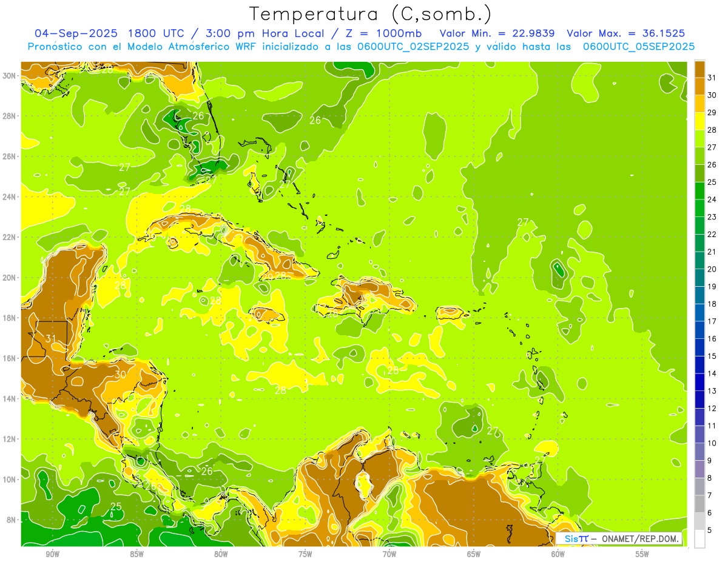Click legend scale value 6
This screenshot has height=562, width=728.
(710, 513)
